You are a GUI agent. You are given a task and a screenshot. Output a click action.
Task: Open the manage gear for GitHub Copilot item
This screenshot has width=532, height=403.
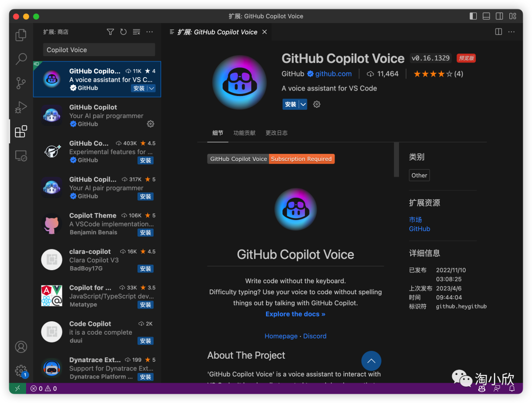point(151,124)
